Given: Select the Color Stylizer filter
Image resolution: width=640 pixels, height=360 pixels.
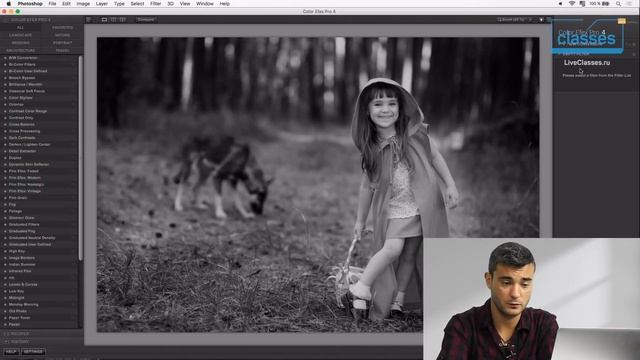Looking at the screenshot, I should pos(21,98).
